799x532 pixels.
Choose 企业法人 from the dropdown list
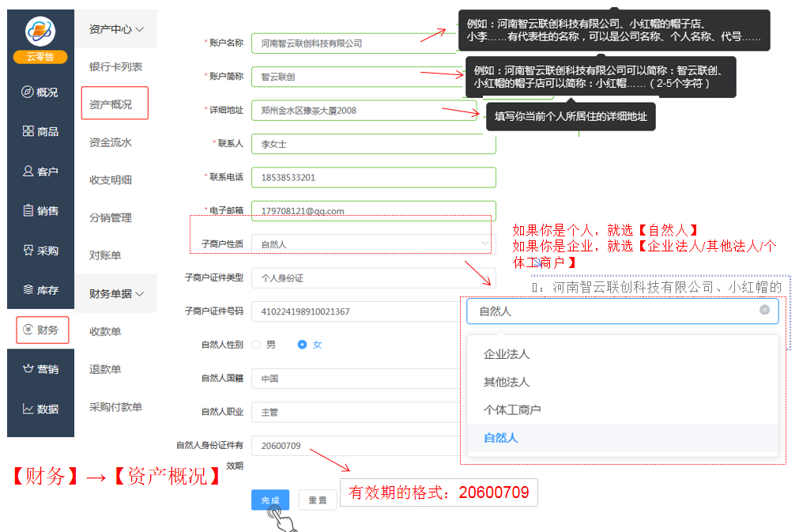622,354
